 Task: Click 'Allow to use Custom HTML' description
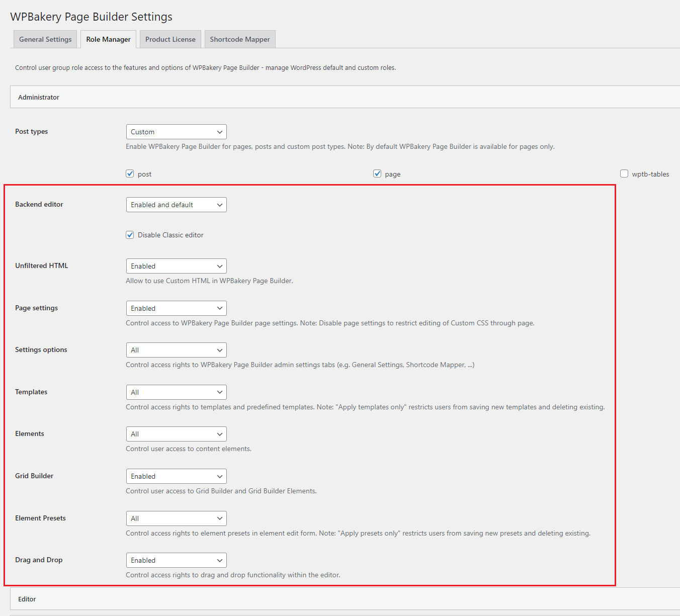[209, 281]
